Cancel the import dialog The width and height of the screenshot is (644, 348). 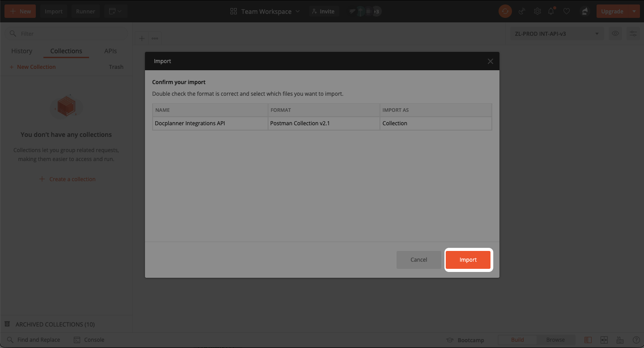point(419,259)
